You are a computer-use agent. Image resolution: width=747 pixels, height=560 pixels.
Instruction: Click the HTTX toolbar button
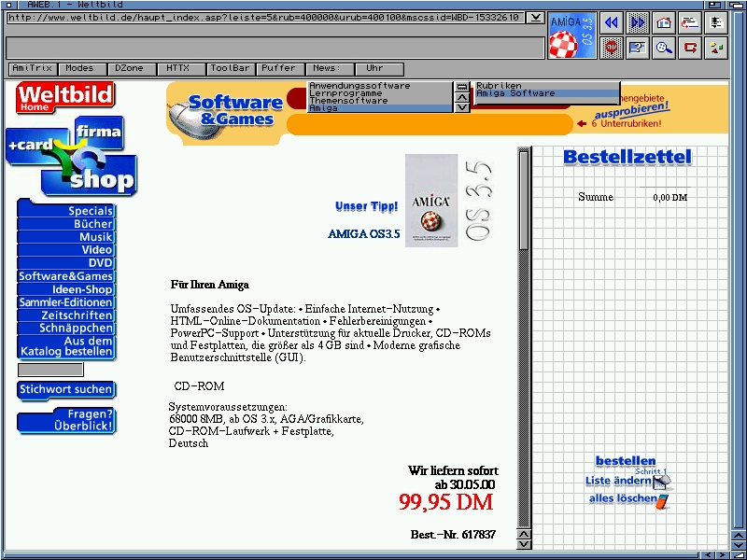pos(181,68)
